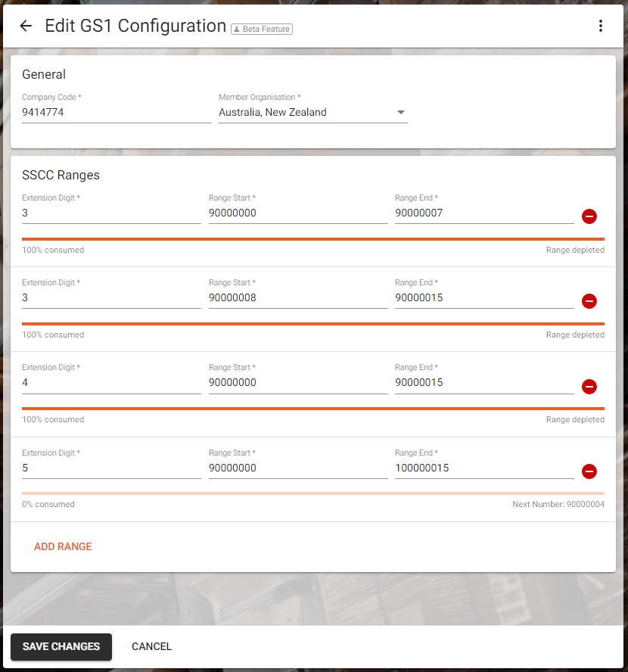Click the Company Code field 9414774

point(116,112)
